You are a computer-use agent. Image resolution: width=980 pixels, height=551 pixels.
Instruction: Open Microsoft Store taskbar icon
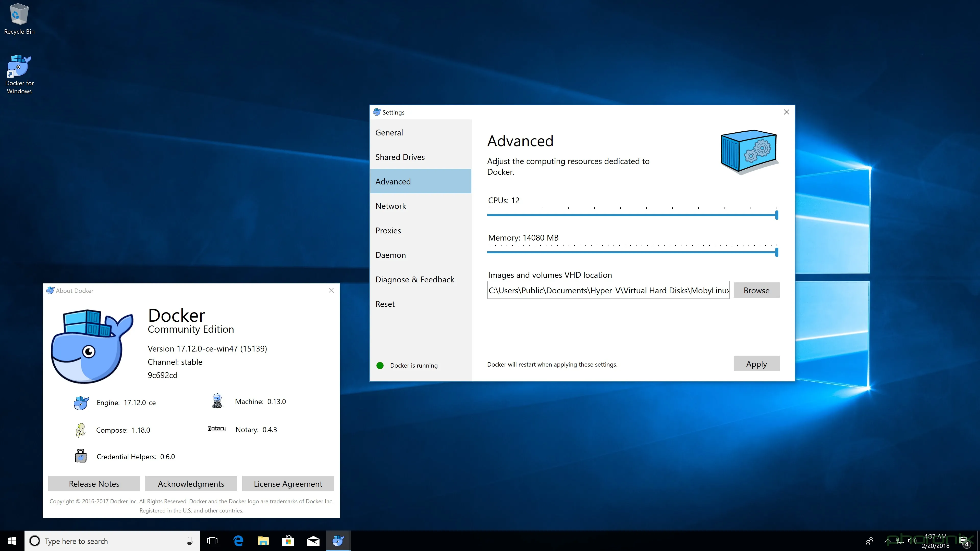click(288, 541)
